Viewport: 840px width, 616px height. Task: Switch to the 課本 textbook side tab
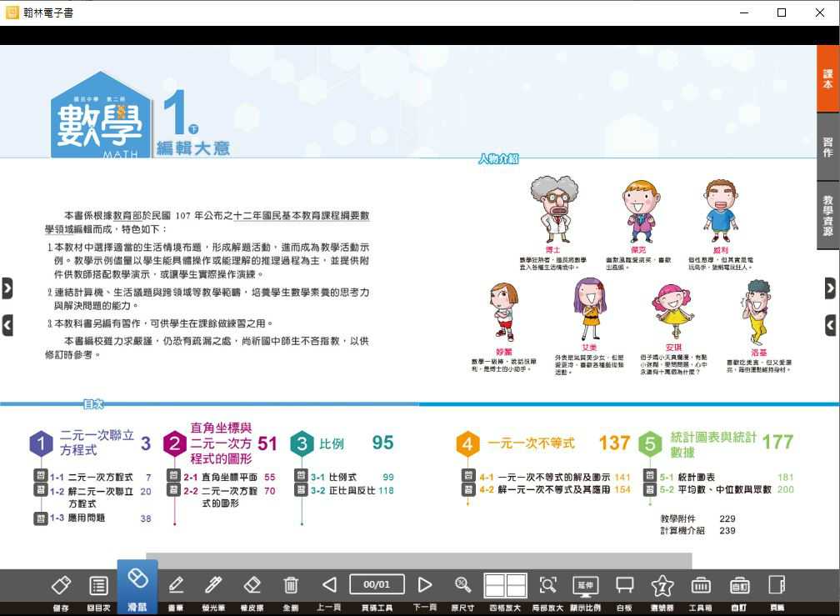[x=828, y=78]
